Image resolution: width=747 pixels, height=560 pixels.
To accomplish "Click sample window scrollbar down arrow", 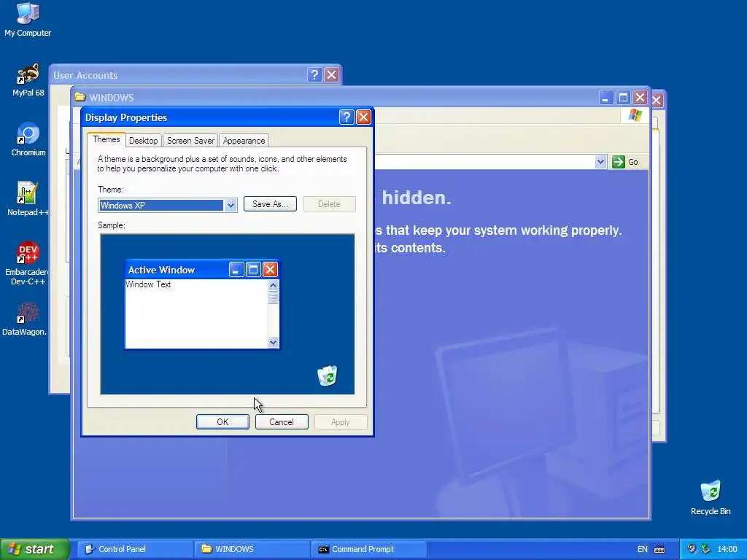I will pos(273,342).
